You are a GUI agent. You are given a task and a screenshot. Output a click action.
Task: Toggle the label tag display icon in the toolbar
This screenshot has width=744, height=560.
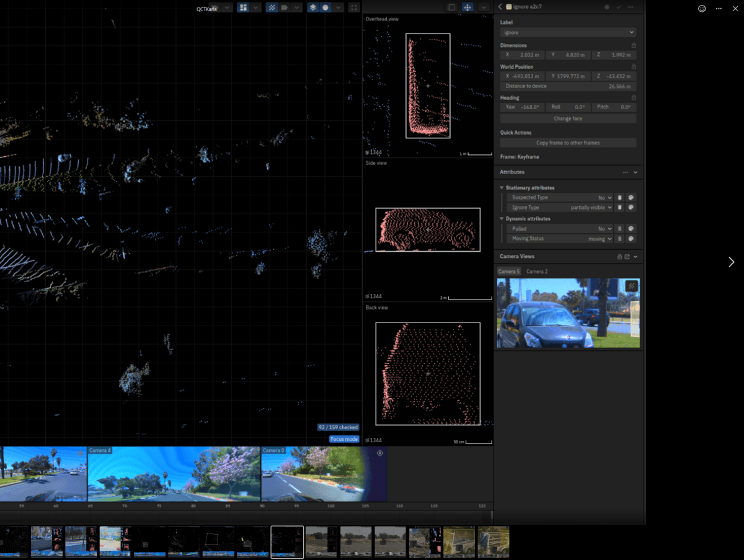284,7
